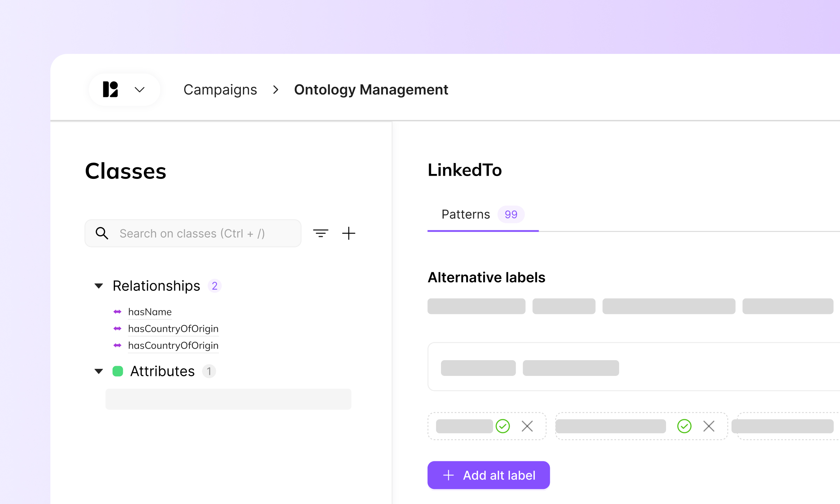Viewport: 840px width, 504px height.
Task: Accept second suggested alt label with checkmark
Action: click(684, 426)
